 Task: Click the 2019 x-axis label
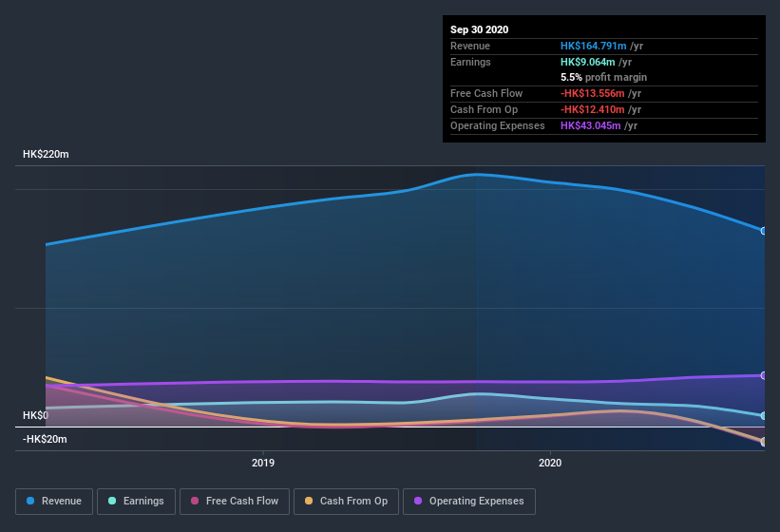pos(262,463)
